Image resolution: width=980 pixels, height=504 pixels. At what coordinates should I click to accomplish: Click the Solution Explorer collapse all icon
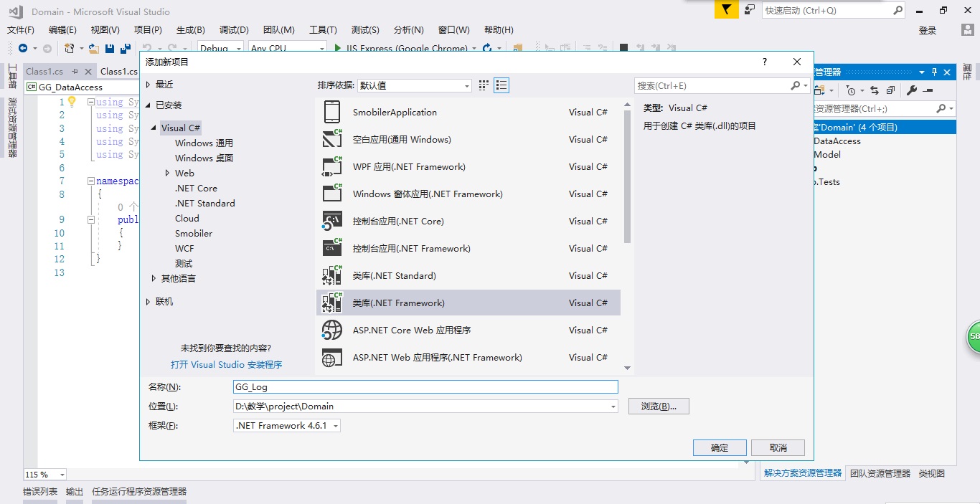[890, 90]
